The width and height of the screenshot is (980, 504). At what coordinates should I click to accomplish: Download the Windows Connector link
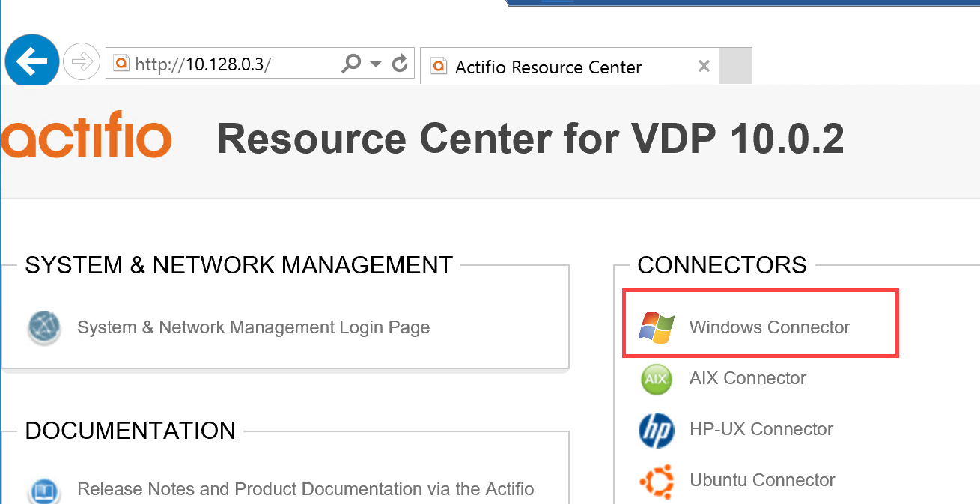pos(770,327)
